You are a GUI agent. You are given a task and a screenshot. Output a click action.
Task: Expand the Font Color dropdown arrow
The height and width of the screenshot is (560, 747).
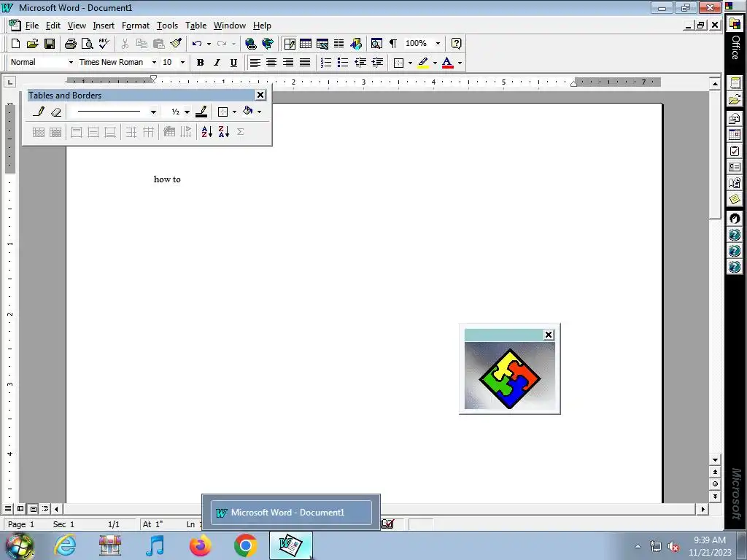[x=460, y=63]
